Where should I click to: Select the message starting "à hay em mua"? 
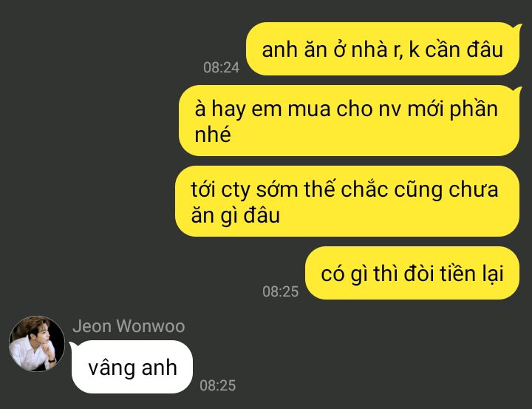click(x=349, y=121)
